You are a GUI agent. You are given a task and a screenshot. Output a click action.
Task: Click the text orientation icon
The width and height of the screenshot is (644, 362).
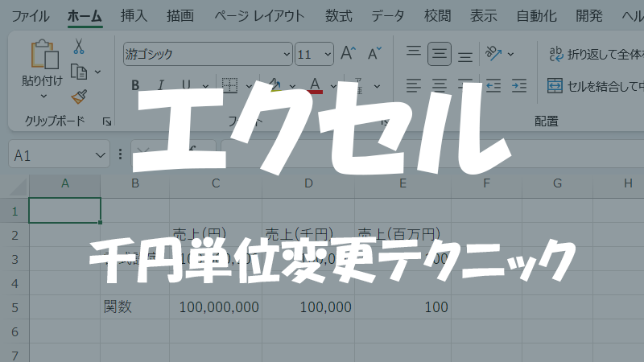click(x=493, y=54)
